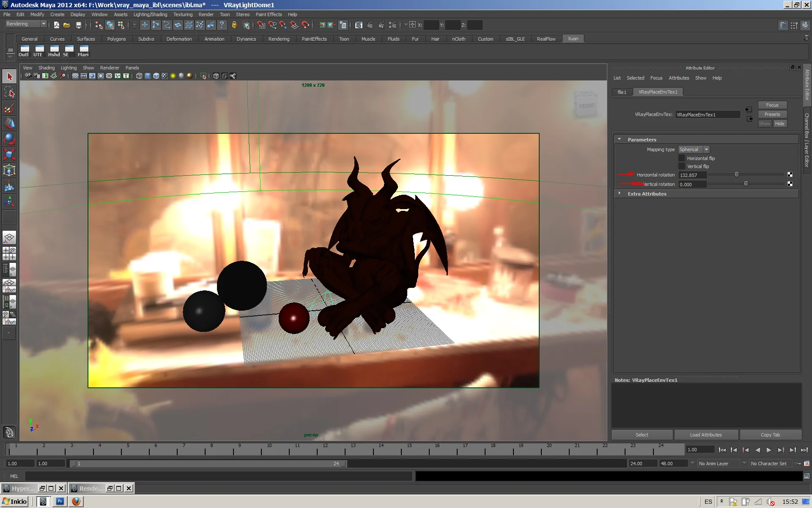Click the MEL command line input
Image resolution: width=812 pixels, height=508 pixels.
pos(218,476)
